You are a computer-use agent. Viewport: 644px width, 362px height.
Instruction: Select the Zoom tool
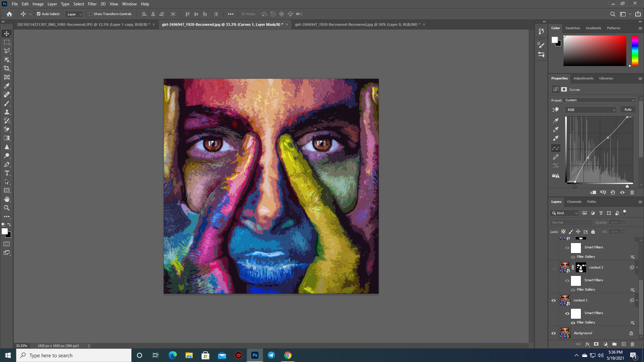[x=7, y=208]
